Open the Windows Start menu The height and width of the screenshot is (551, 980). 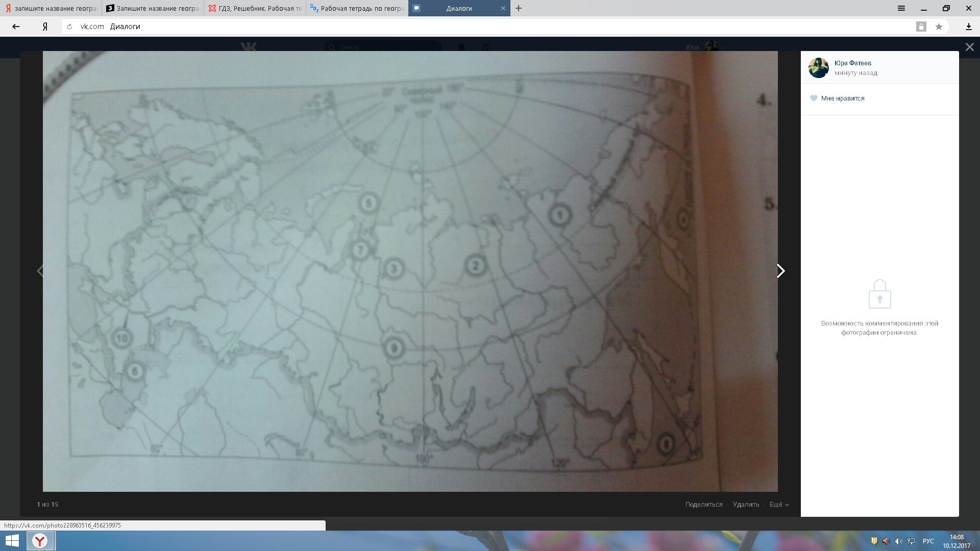[12, 541]
